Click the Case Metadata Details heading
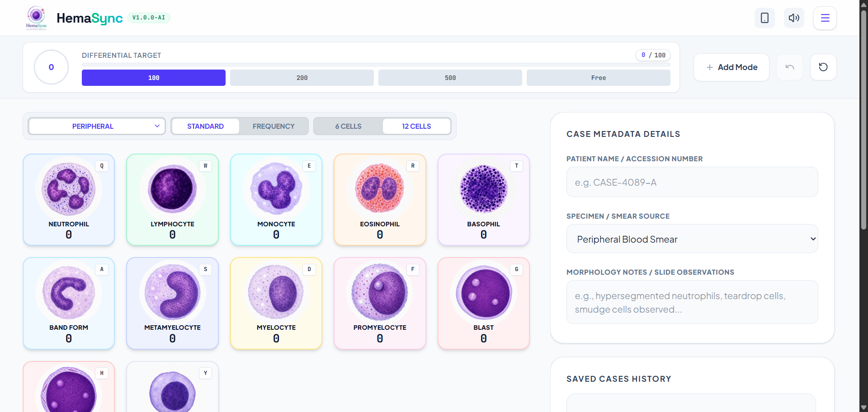 [623, 134]
